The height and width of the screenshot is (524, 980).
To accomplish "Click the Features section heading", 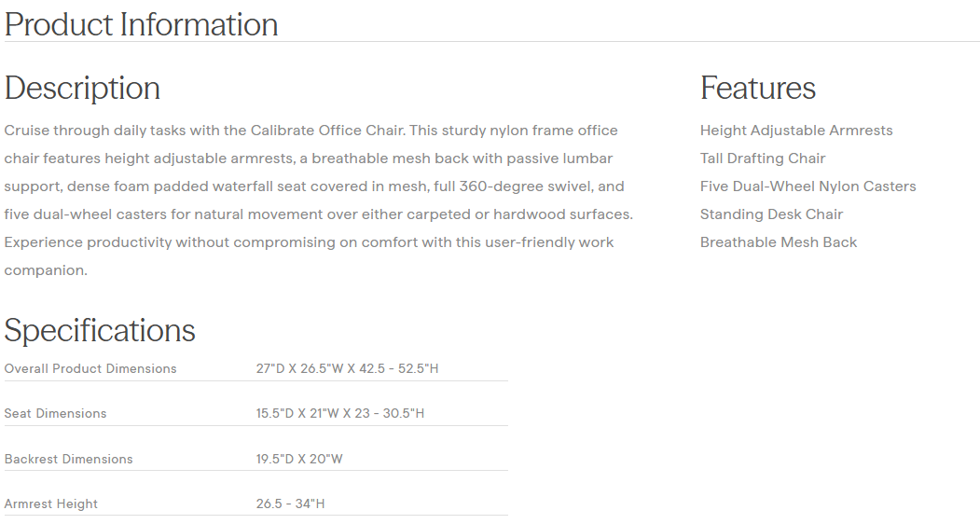I will (757, 88).
